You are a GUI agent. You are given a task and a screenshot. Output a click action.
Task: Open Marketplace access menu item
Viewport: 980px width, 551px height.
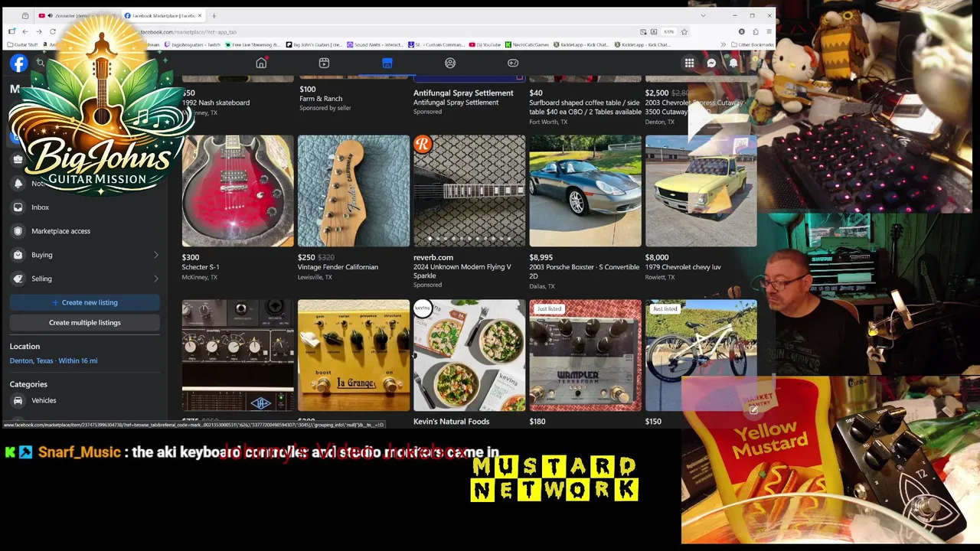pos(85,231)
